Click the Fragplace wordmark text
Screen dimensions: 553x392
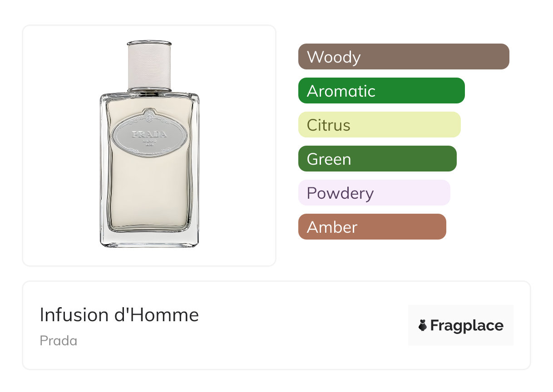(x=467, y=326)
